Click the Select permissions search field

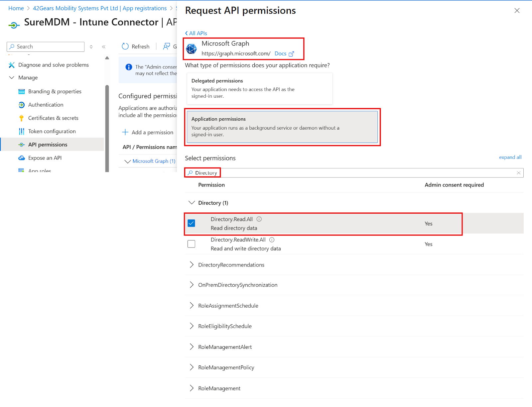[366, 173]
